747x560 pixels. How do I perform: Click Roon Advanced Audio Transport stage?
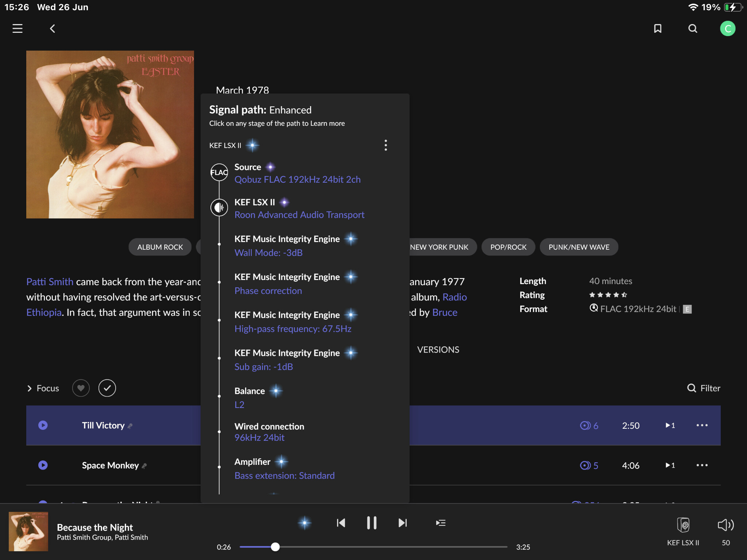click(299, 215)
